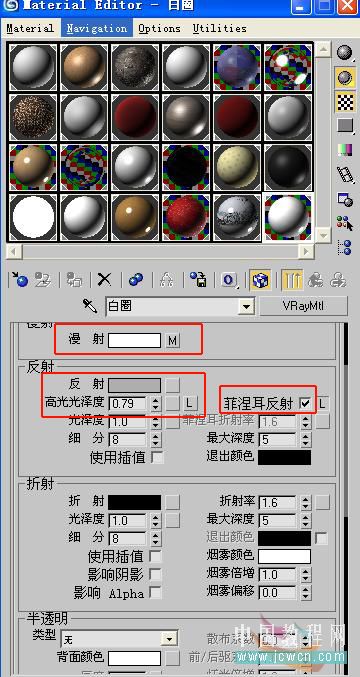Click the Go Forward to Sibling icon
The height and width of the screenshot is (677, 360).
point(339,279)
